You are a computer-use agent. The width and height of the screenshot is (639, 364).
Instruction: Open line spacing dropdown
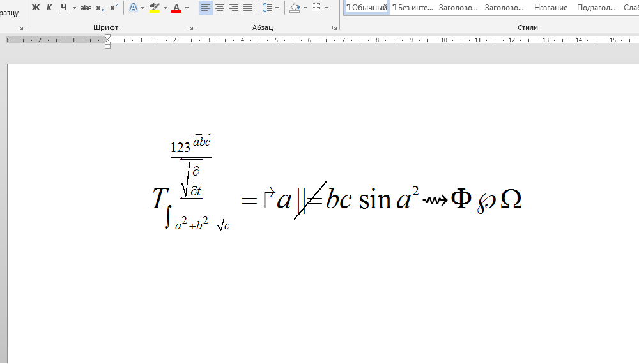coord(271,8)
